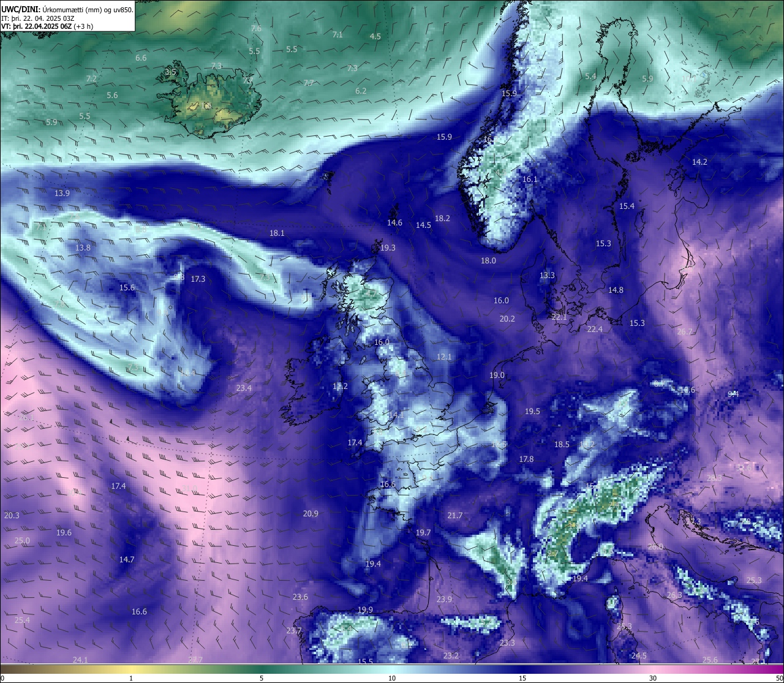Click the 19.7 value label
Viewport: 784px width, 683px height.
423,533
